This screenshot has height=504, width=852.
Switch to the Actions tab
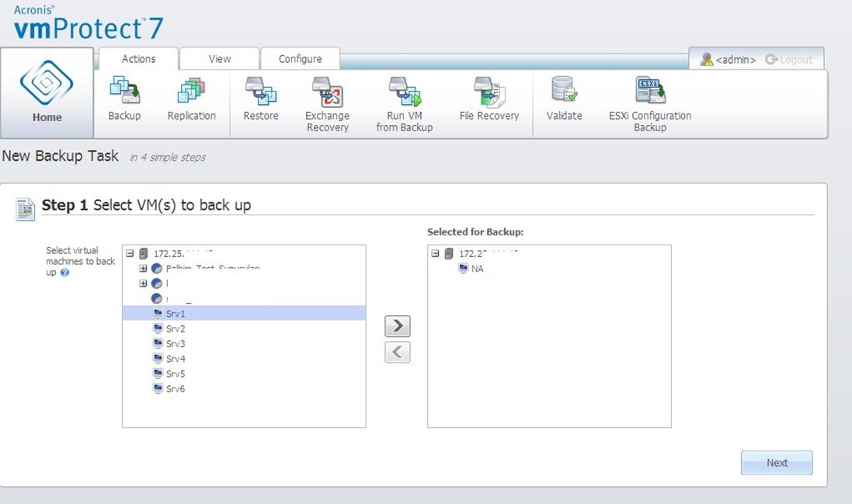pyautogui.click(x=138, y=59)
